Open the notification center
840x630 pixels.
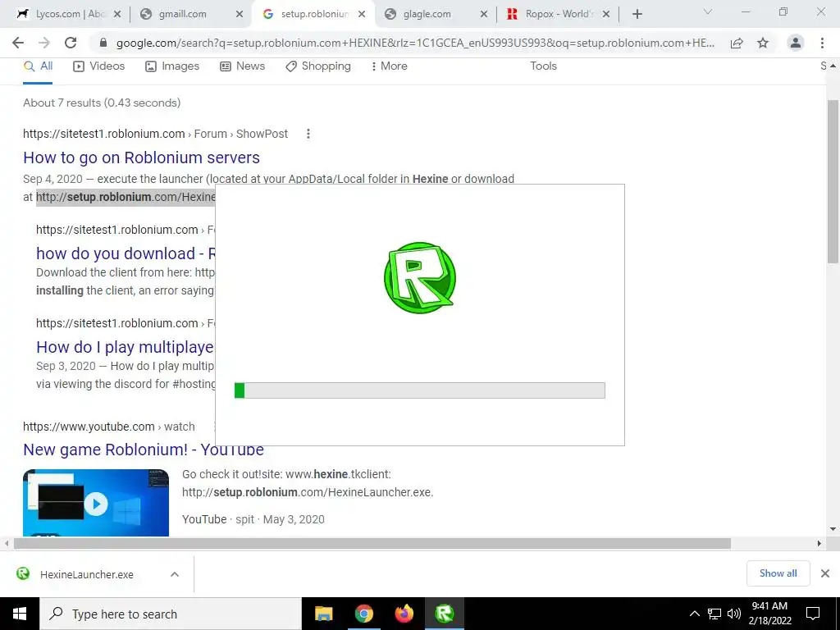[813, 614]
